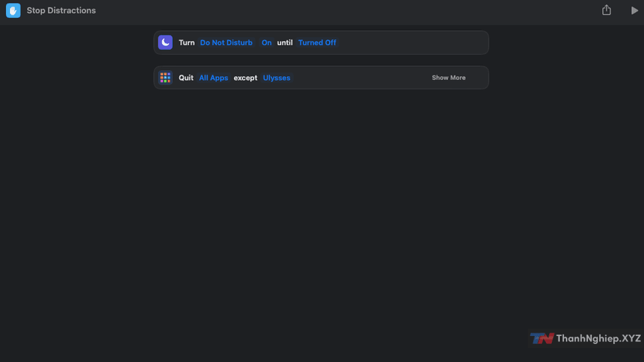Select the Turn action's 'until' text
Screen dimensions: 644x362
(284, 43)
